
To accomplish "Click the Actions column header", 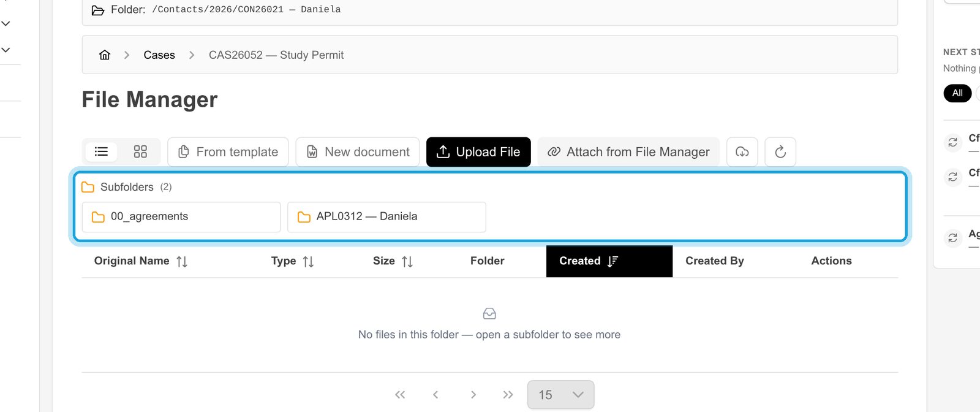I will click(832, 261).
